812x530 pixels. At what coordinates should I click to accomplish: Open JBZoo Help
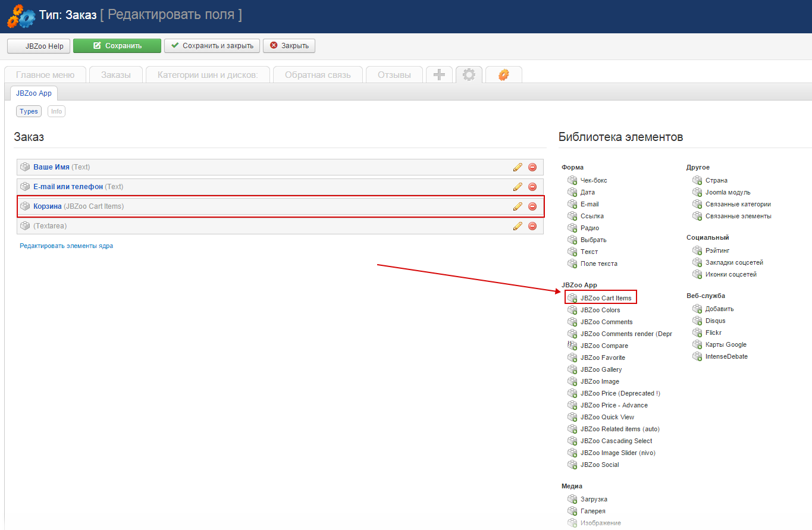39,46
